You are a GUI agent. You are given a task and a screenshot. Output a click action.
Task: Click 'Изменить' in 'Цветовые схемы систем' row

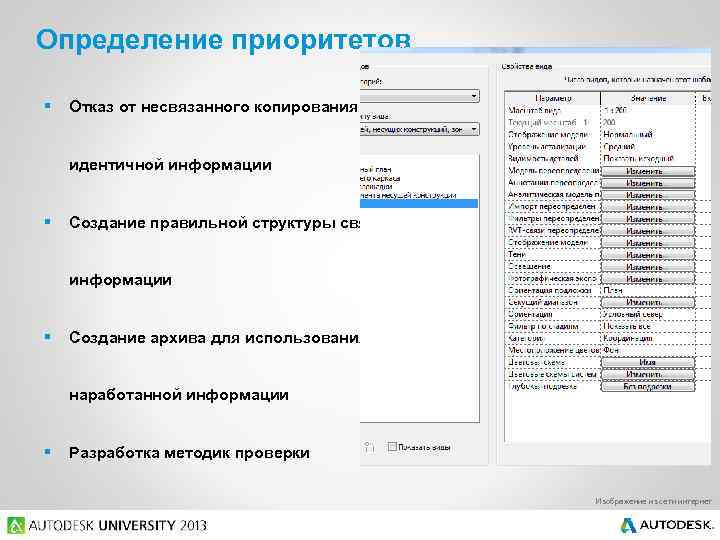click(x=648, y=374)
